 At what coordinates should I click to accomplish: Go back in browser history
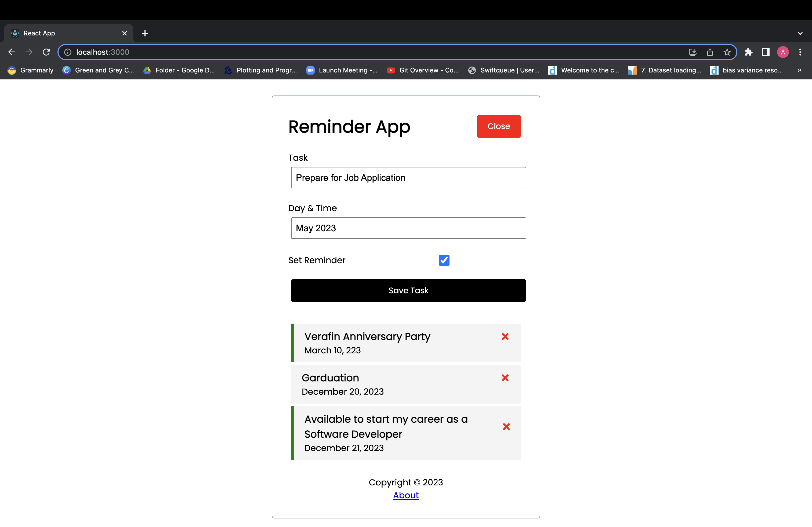12,52
